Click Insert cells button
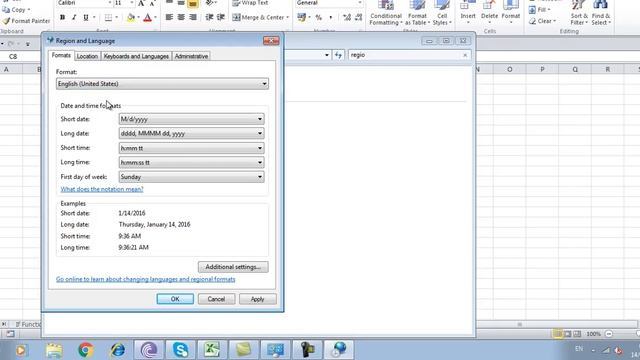Image resolution: width=640 pixels, height=360 pixels. click(x=468, y=12)
